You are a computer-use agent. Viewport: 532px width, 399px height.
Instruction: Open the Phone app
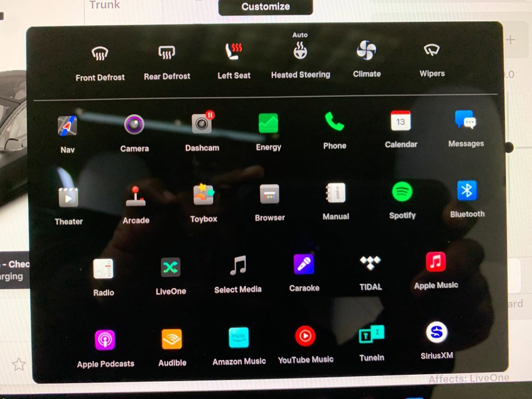pos(334,121)
